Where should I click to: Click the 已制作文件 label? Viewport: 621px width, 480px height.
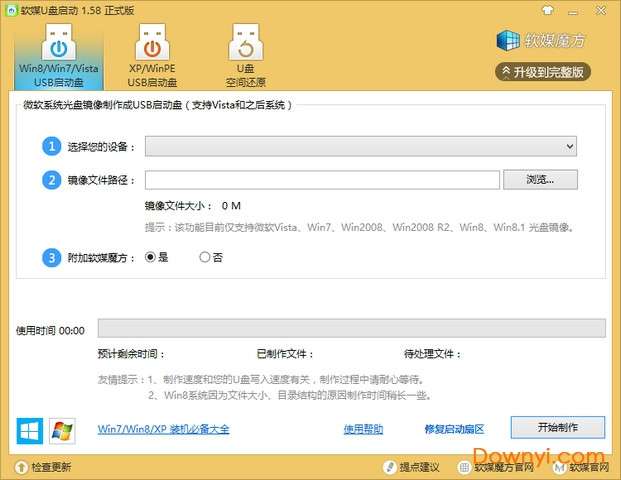[285, 354]
